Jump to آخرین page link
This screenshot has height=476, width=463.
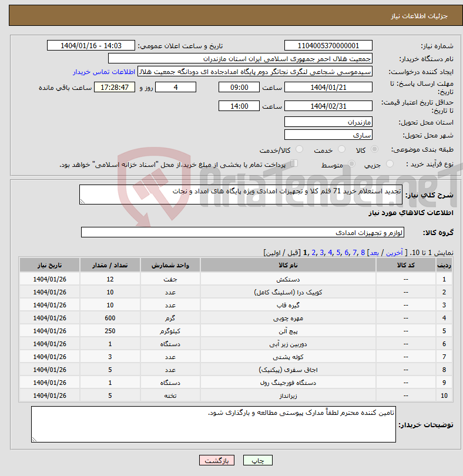[394, 253]
